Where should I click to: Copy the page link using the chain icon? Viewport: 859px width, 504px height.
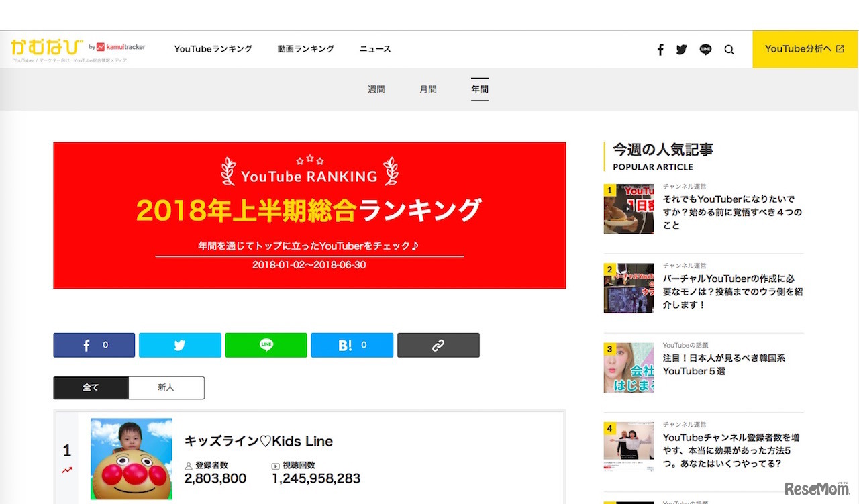point(438,345)
